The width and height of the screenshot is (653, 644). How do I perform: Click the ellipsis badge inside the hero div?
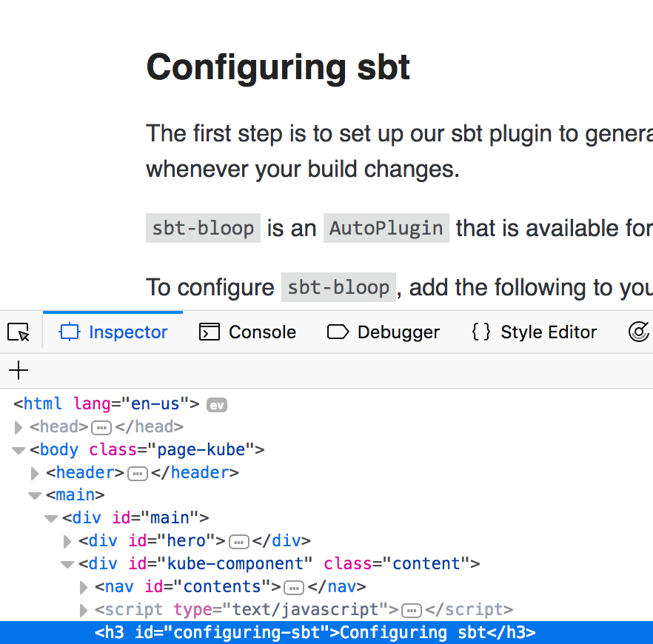238,542
